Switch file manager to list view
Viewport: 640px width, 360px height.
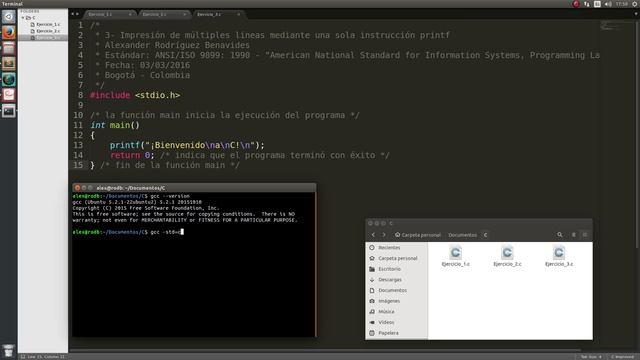(x=573, y=235)
